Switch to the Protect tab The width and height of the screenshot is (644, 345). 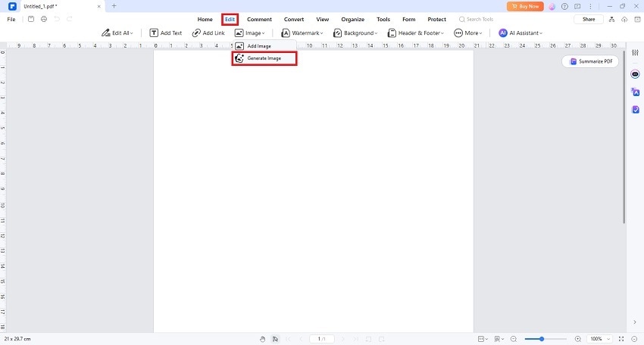(x=436, y=19)
